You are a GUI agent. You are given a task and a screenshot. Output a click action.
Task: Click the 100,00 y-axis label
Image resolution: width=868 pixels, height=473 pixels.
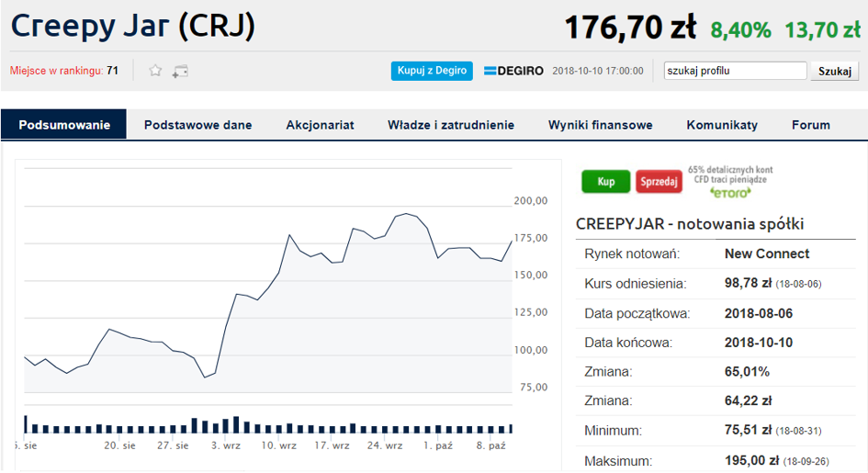530,350
